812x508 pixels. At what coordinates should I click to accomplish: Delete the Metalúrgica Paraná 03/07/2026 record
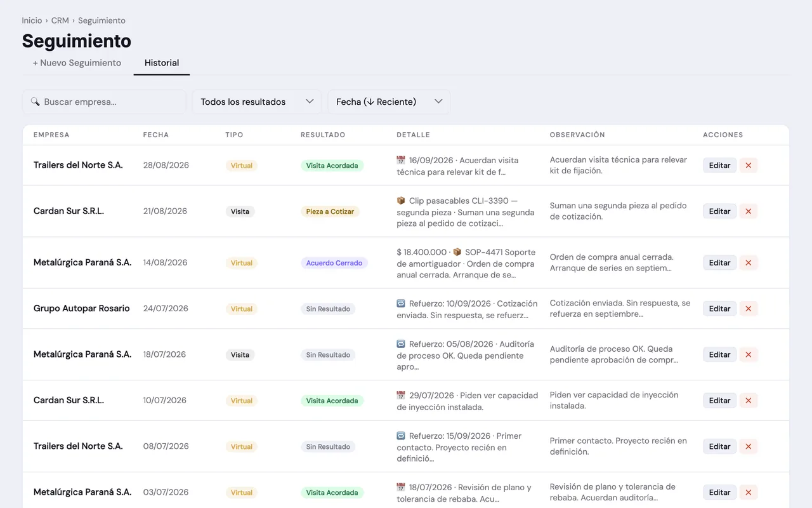[749, 492]
